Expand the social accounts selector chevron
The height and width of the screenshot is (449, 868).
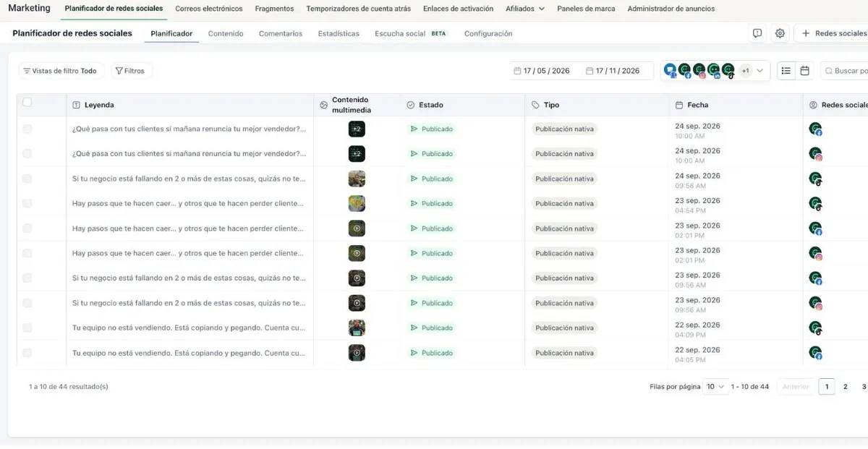point(759,71)
